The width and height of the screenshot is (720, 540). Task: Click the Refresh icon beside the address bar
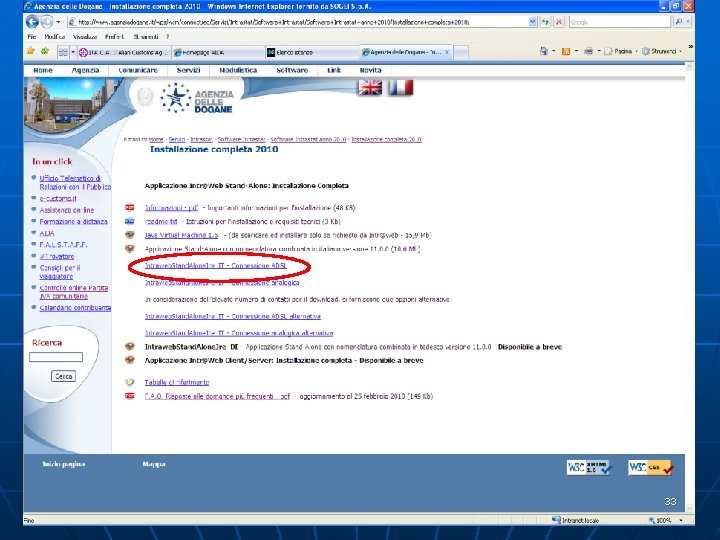click(545, 22)
